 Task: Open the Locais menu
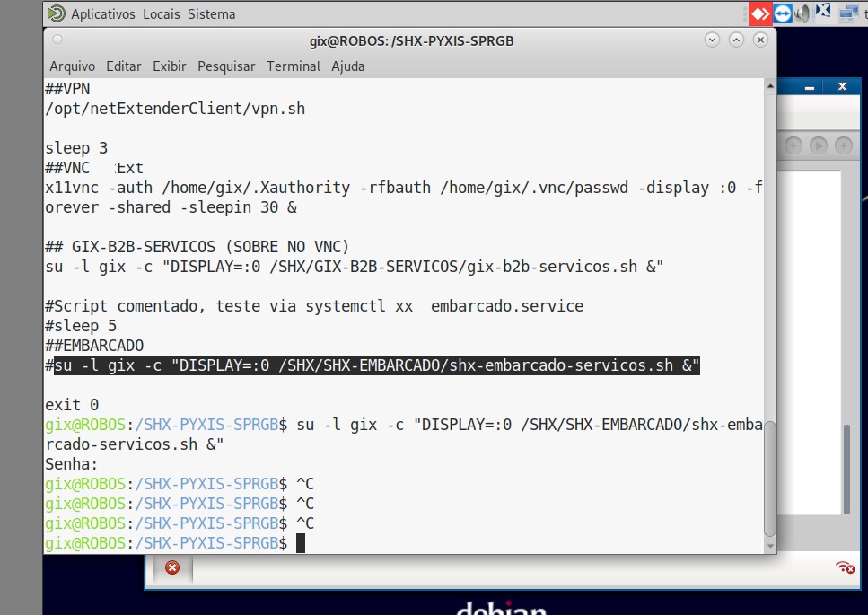[x=162, y=14]
